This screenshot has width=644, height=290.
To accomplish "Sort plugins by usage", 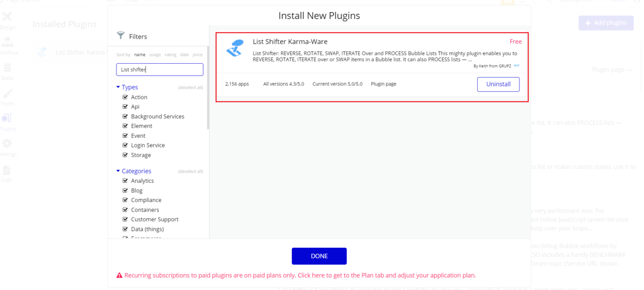I will point(155,55).
